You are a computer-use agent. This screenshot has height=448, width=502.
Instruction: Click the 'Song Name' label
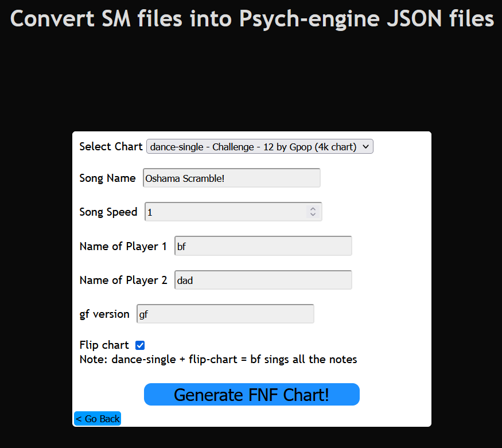pyautogui.click(x=108, y=178)
